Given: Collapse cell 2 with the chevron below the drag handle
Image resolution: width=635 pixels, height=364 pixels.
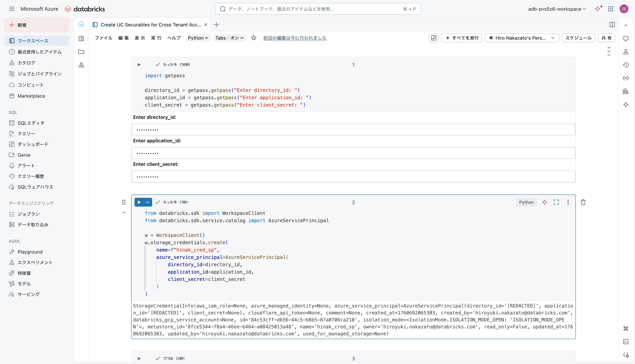Looking at the screenshot, I should coord(124,213).
